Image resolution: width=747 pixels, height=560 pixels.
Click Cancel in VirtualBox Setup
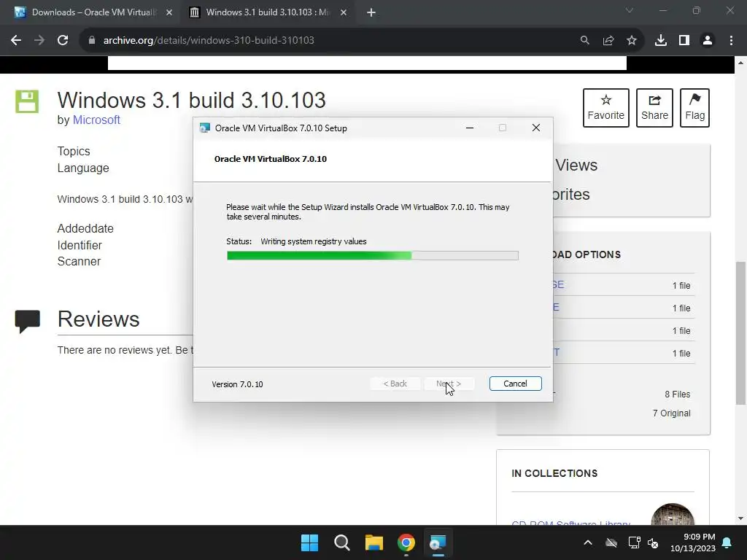[516, 384]
